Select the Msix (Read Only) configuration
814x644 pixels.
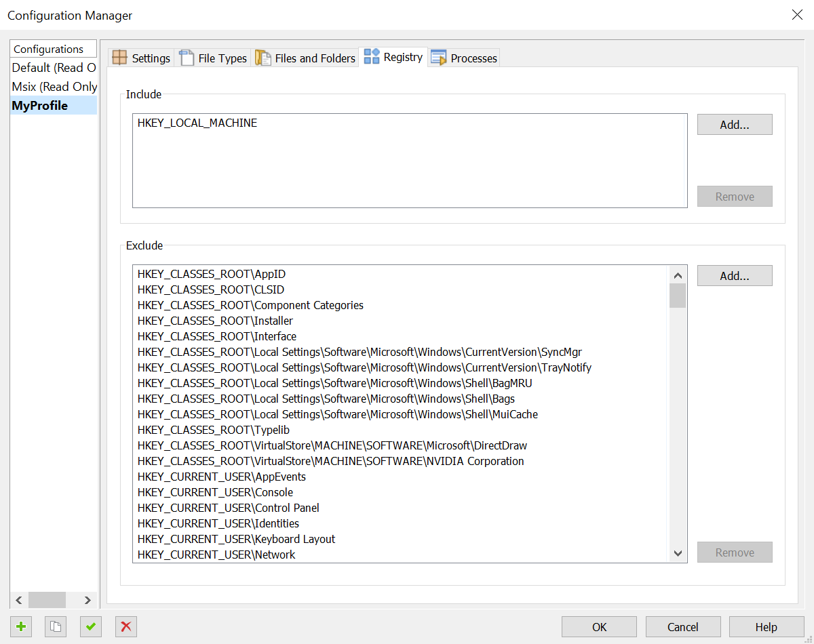[x=54, y=87]
